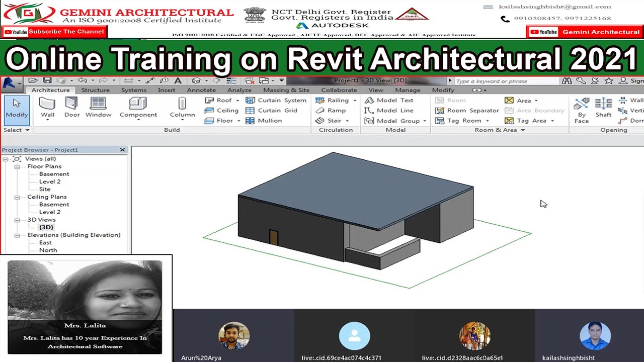This screenshot has height=362, width=644.
Task: Select the Tag by Category icon
Action: [164, 80]
